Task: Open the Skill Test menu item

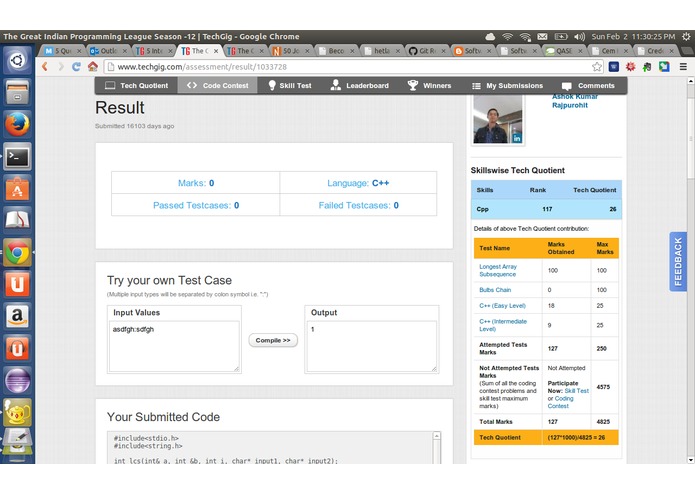Action: (290, 86)
